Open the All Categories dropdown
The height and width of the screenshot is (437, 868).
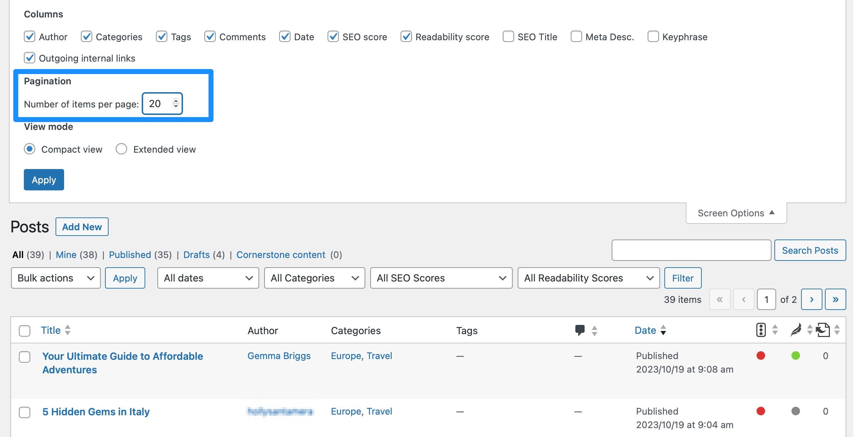tap(314, 278)
